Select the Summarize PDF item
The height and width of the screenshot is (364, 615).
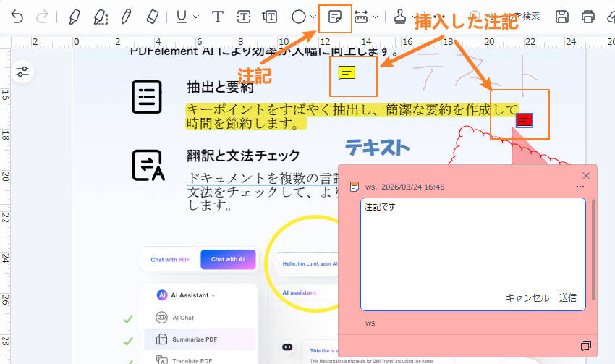(x=200, y=339)
